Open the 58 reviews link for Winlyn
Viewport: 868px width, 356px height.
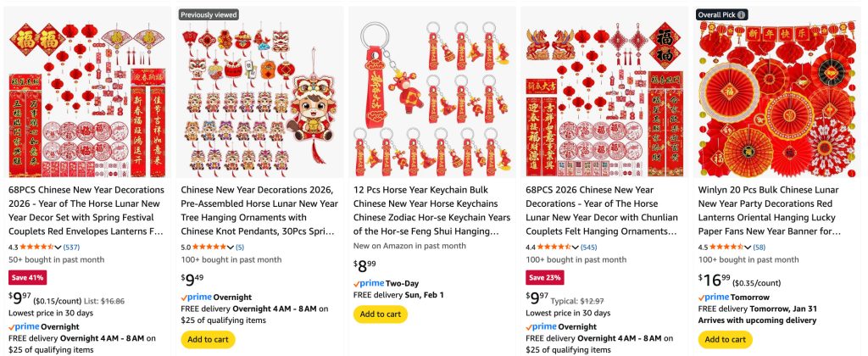tap(759, 247)
